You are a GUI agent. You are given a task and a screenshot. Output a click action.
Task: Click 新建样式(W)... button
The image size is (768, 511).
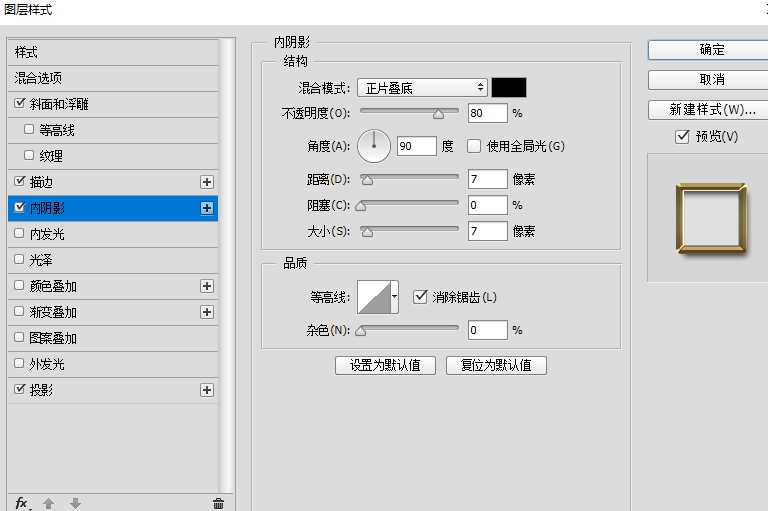pyautogui.click(x=708, y=110)
